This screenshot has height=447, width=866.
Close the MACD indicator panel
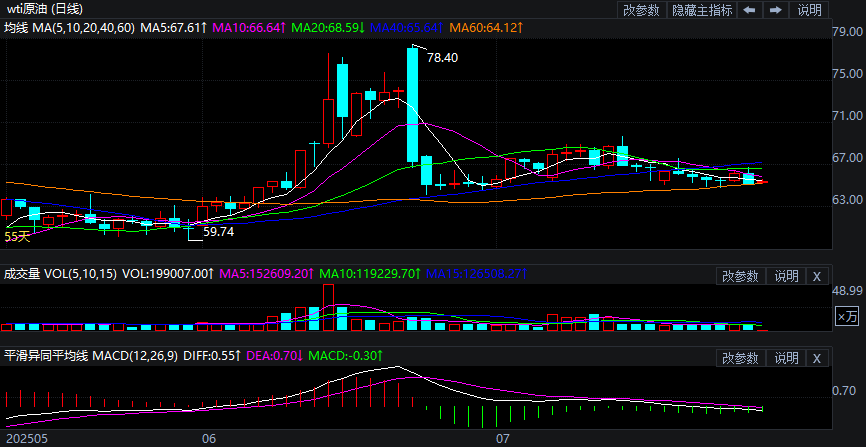pos(816,358)
